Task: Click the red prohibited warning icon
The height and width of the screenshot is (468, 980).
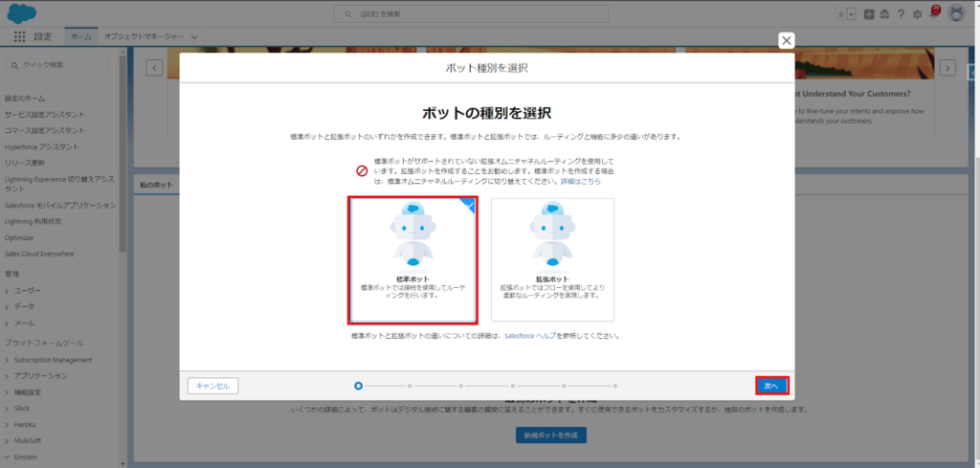Action: coord(361,170)
